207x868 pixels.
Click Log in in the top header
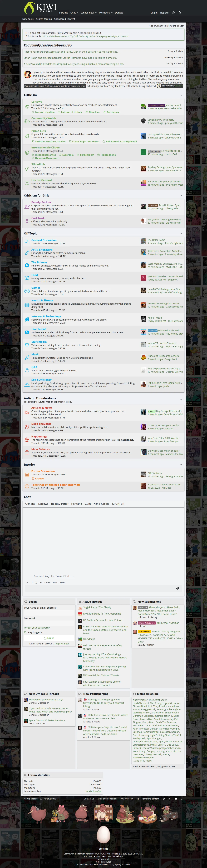(154, 13)
